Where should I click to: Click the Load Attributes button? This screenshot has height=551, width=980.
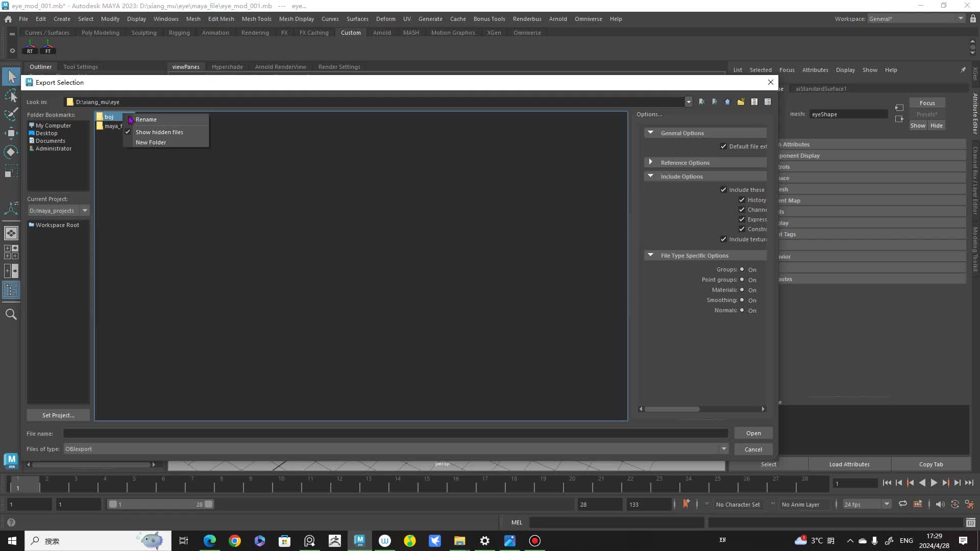pos(849,464)
